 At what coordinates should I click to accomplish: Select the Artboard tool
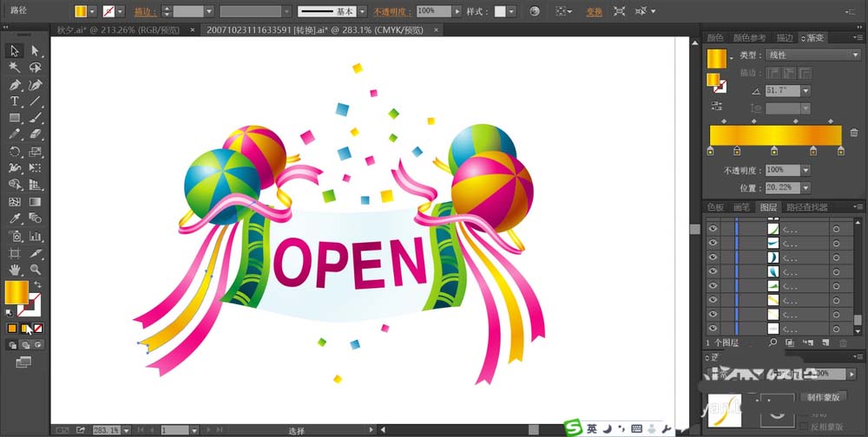pos(15,253)
